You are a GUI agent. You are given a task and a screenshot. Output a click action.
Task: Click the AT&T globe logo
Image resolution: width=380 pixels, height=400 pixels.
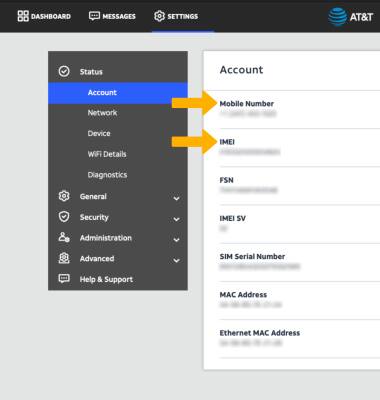point(337,17)
